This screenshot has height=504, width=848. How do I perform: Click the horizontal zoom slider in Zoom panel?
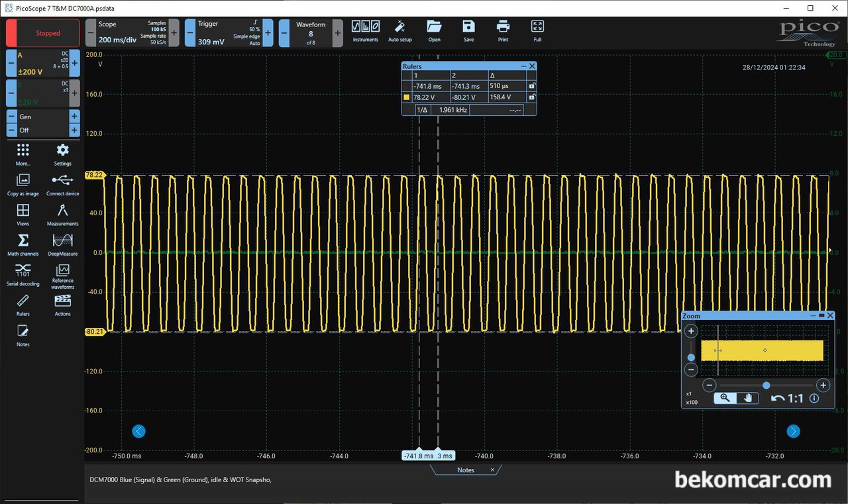pyautogui.click(x=766, y=385)
